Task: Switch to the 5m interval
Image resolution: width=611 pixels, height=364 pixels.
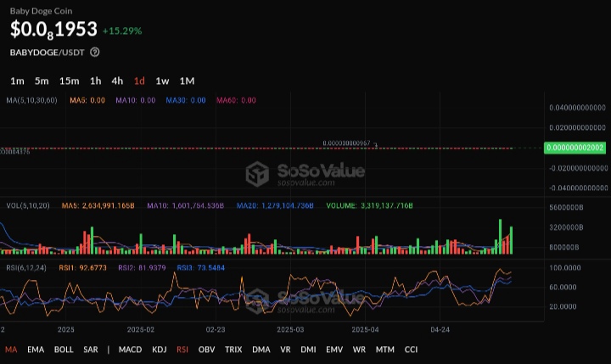Action: pos(42,81)
